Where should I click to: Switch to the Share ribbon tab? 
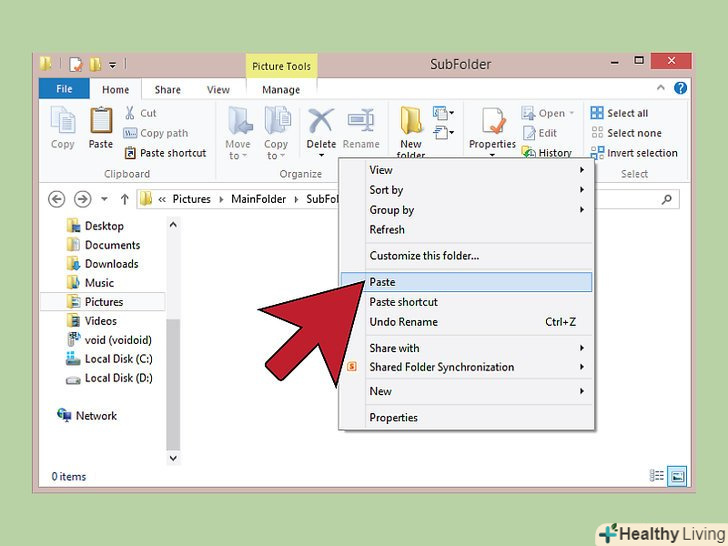pos(168,90)
